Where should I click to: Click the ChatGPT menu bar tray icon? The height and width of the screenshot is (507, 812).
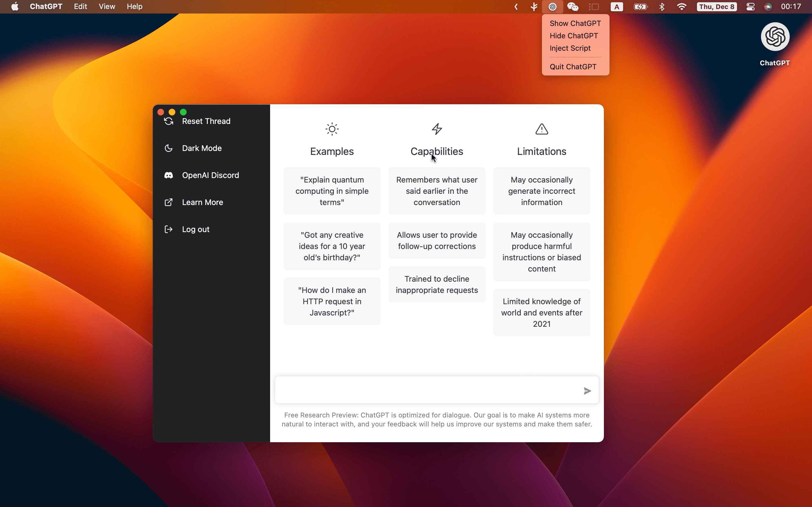pos(552,7)
